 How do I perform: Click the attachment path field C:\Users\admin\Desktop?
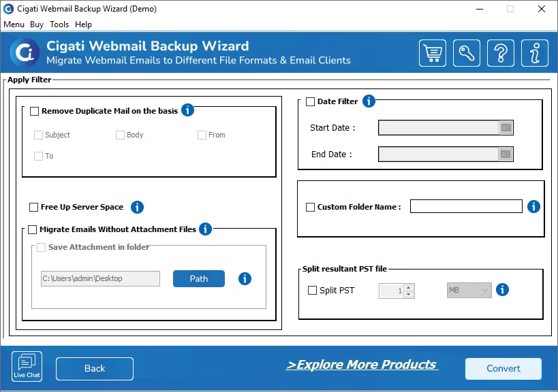pos(100,278)
